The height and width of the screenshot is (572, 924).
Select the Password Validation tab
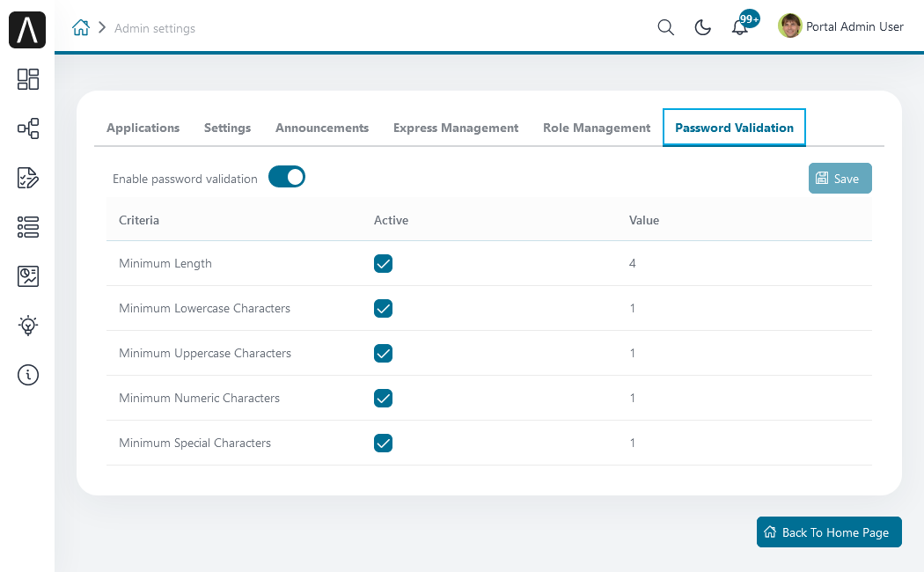point(734,128)
